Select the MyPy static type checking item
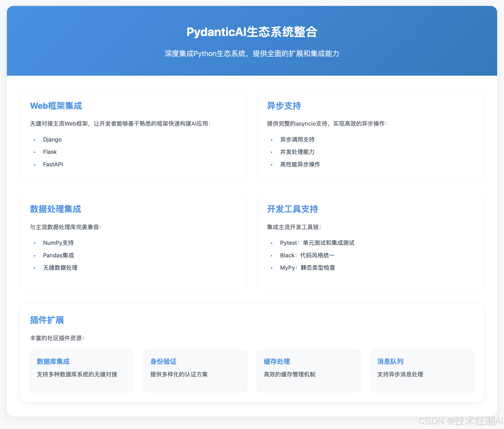This screenshot has width=504, height=429. click(x=307, y=268)
